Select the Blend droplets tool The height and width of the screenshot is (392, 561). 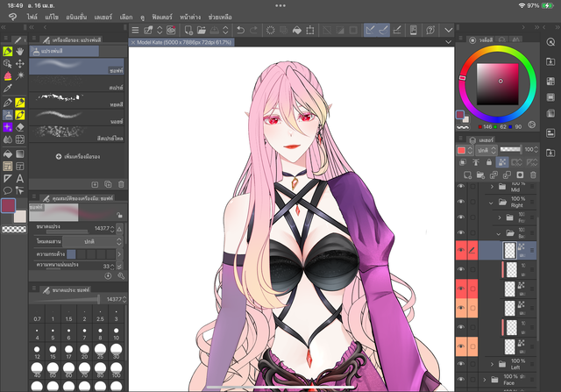point(8,139)
